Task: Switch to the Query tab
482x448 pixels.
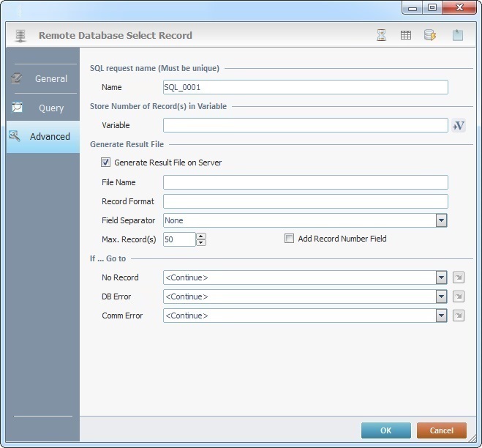Action: click(x=42, y=108)
